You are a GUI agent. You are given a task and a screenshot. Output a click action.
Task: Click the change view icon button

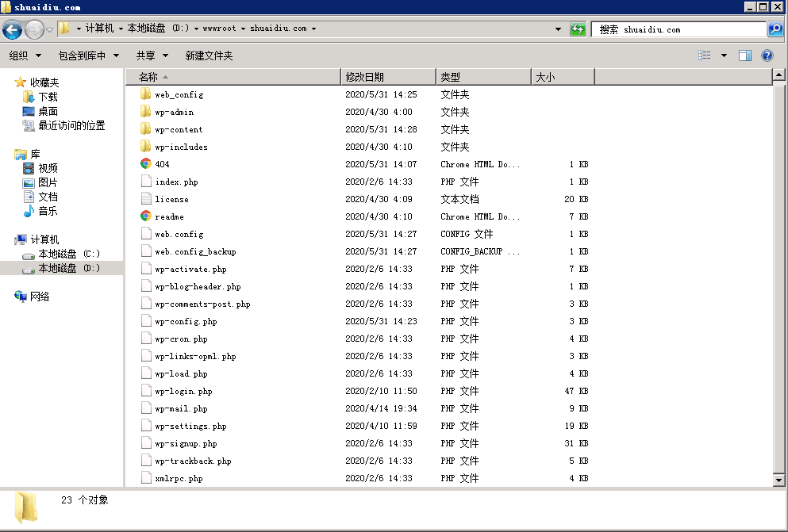coord(705,55)
